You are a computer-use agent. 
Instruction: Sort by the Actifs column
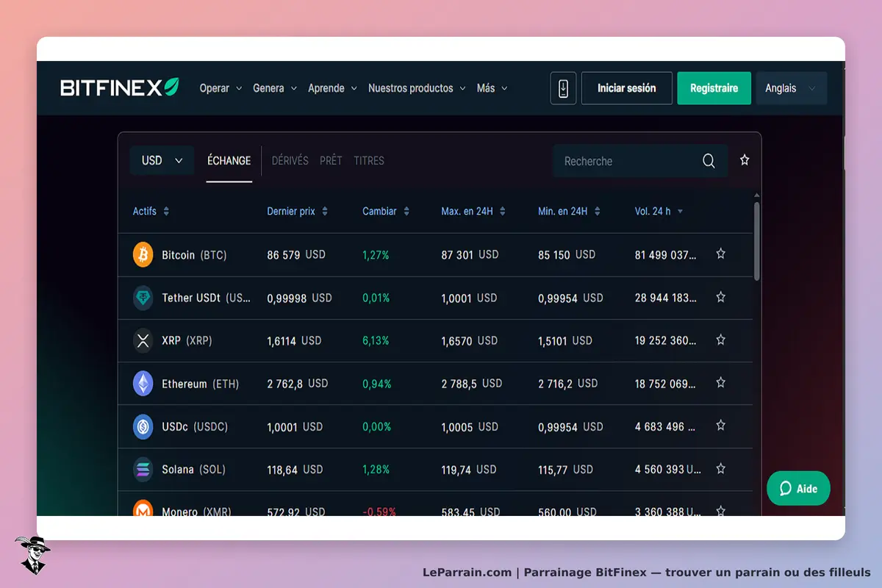coord(151,211)
